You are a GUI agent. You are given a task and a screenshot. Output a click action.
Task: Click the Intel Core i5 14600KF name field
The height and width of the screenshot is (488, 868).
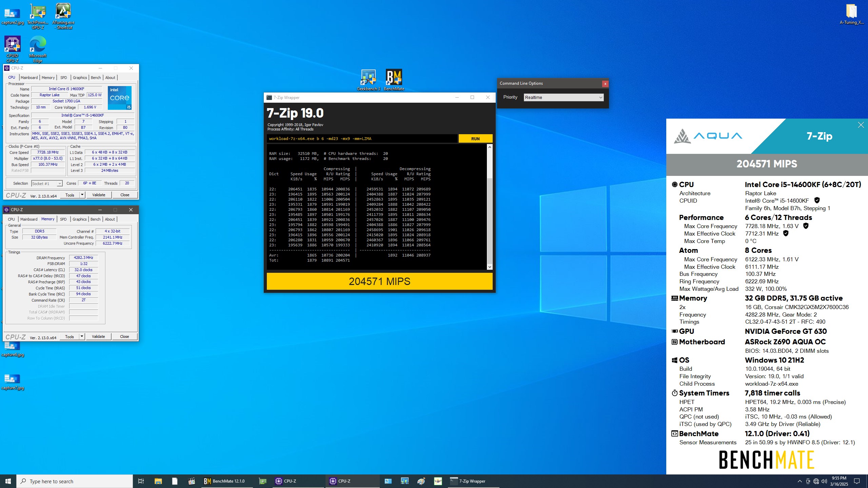click(x=66, y=89)
